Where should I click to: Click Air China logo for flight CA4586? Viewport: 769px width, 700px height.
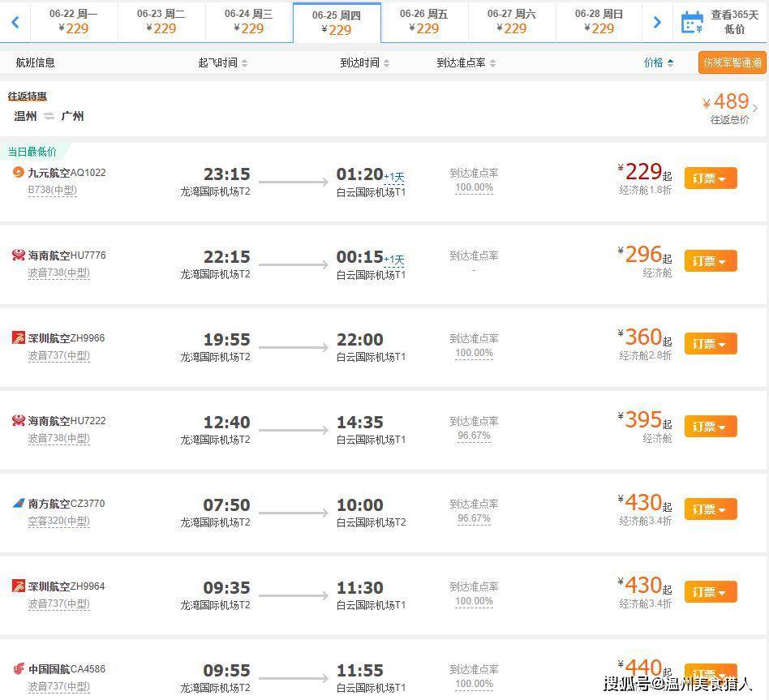[19, 669]
